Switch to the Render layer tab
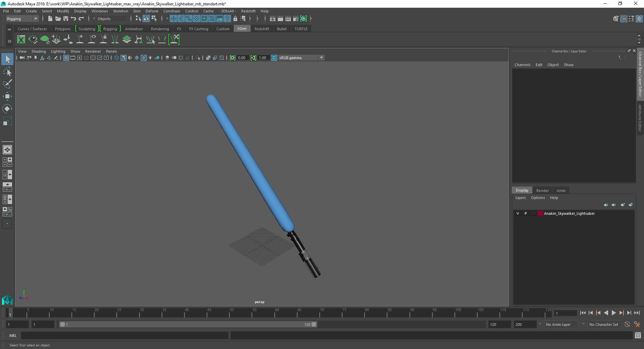The image size is (644, 349). (x=542, y=191)
